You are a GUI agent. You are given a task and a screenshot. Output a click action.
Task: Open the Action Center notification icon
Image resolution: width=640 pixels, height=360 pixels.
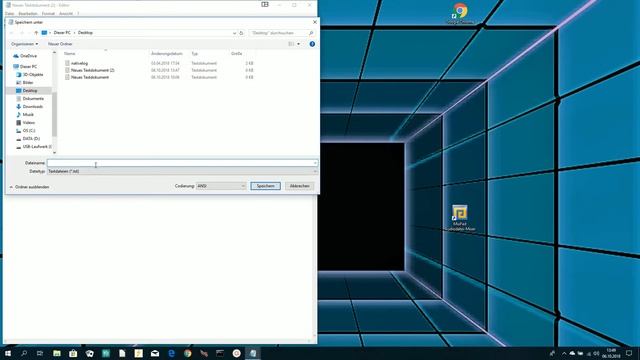tap(629, 353)
